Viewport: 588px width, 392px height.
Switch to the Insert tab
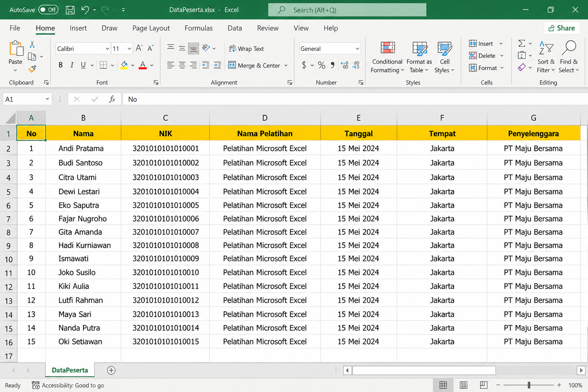click(x=78, y=28)
